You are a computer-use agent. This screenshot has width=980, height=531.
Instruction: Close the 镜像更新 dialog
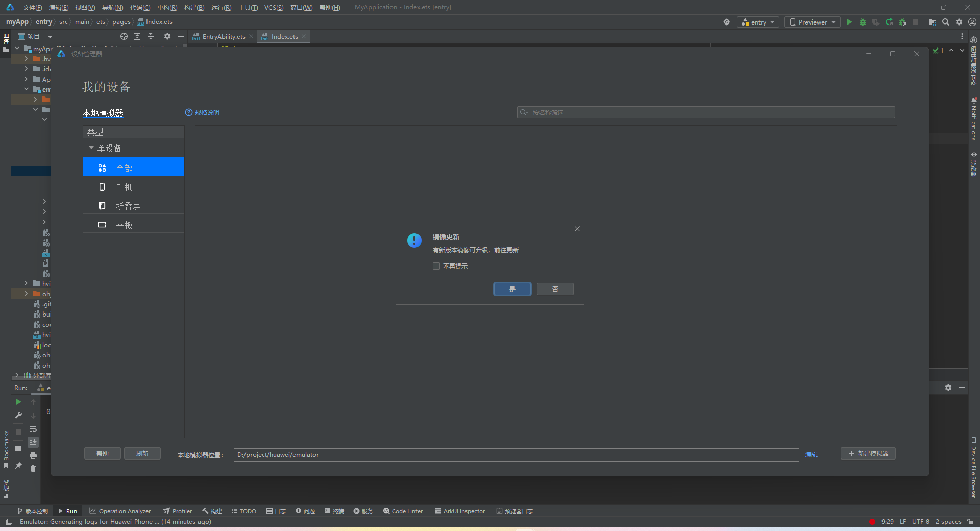point(577,229)
